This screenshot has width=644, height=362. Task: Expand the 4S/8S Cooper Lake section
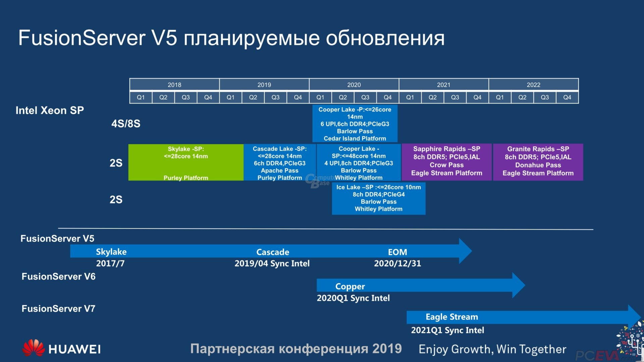point(354,124)
